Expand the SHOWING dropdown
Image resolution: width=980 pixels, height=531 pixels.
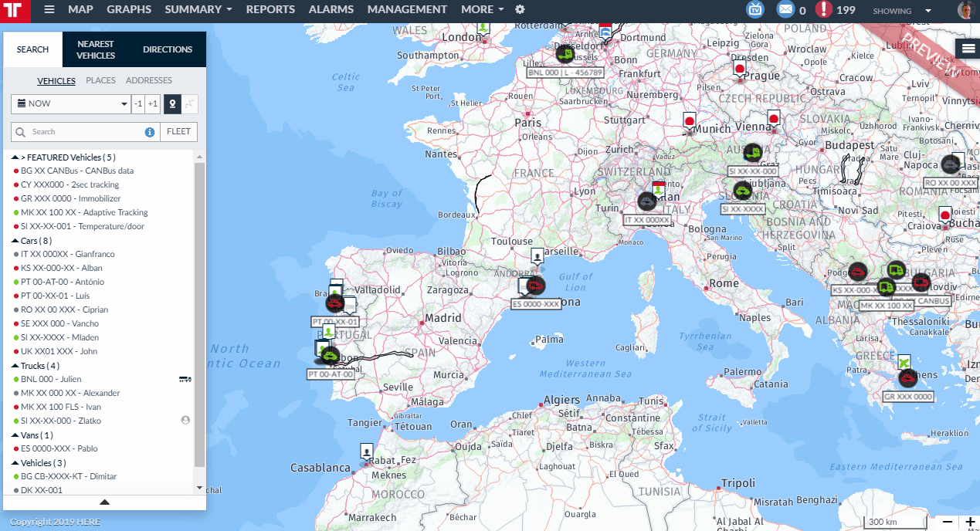(902, 11)
